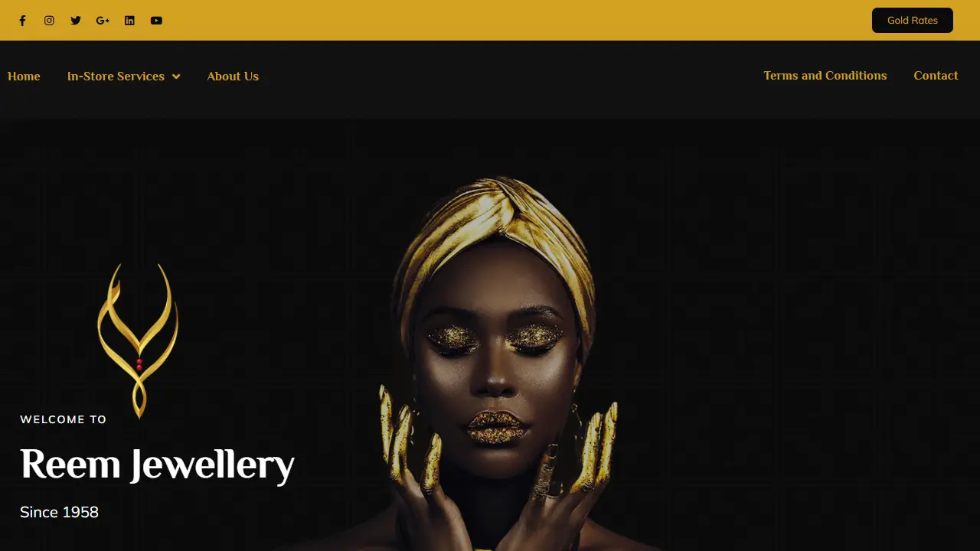This screenshot has width=980, height=551.
Task: Expand the chevron beside In-Store Services
Action: click(176, 77)
